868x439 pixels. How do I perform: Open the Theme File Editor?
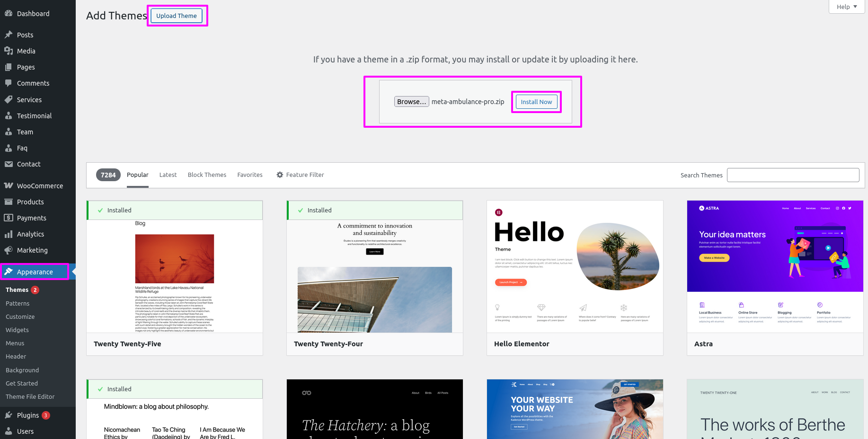pos(30,396)
